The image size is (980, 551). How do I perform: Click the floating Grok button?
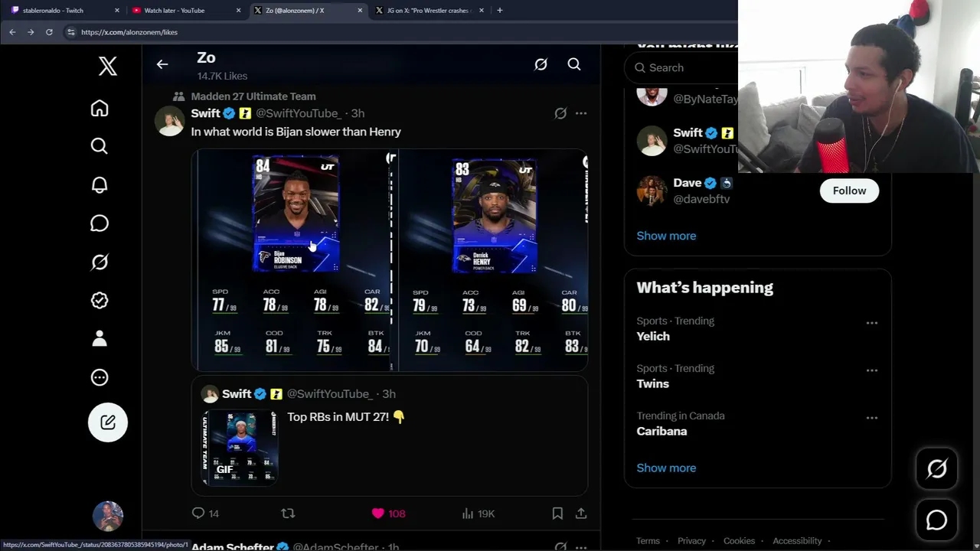[937, 468]
